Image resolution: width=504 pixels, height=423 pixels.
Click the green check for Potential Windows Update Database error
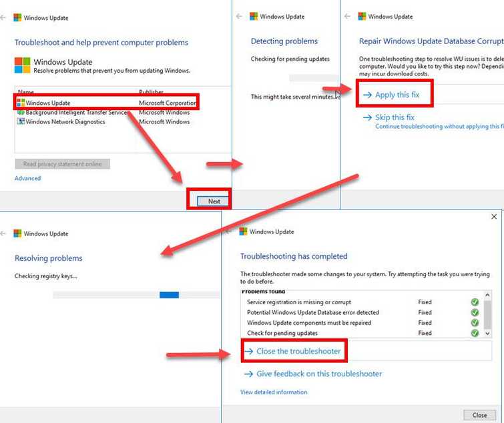[x=475, y=312]
